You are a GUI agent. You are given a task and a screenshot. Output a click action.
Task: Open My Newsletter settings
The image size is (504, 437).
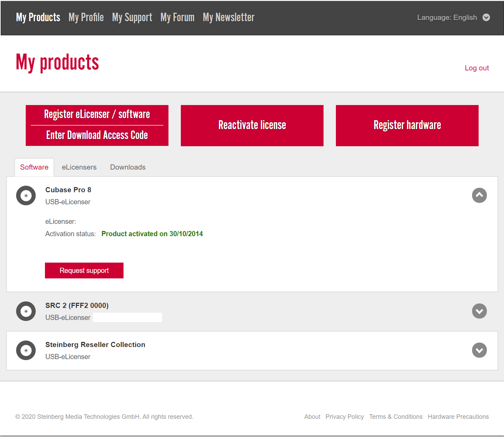[228, 18]
